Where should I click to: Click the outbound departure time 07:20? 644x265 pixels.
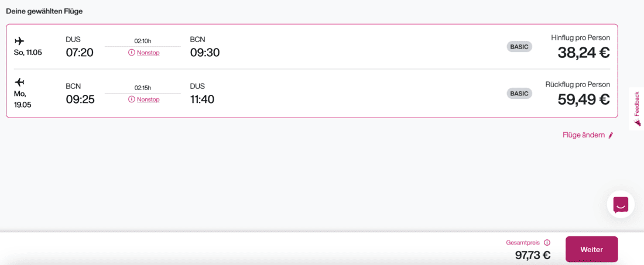point(80,53)
